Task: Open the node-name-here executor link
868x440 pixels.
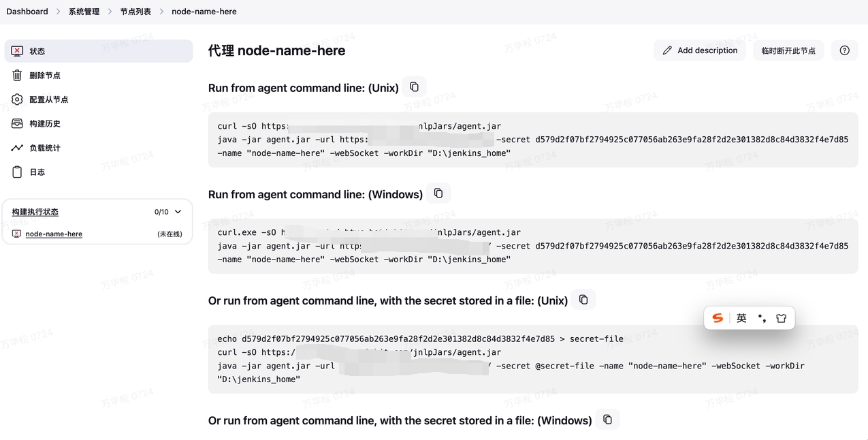Action: (x=54, y=234)
